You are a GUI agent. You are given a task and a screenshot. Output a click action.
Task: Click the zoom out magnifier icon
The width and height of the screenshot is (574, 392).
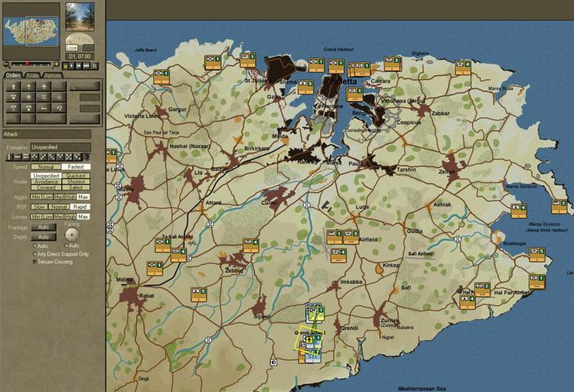[6, 64]
